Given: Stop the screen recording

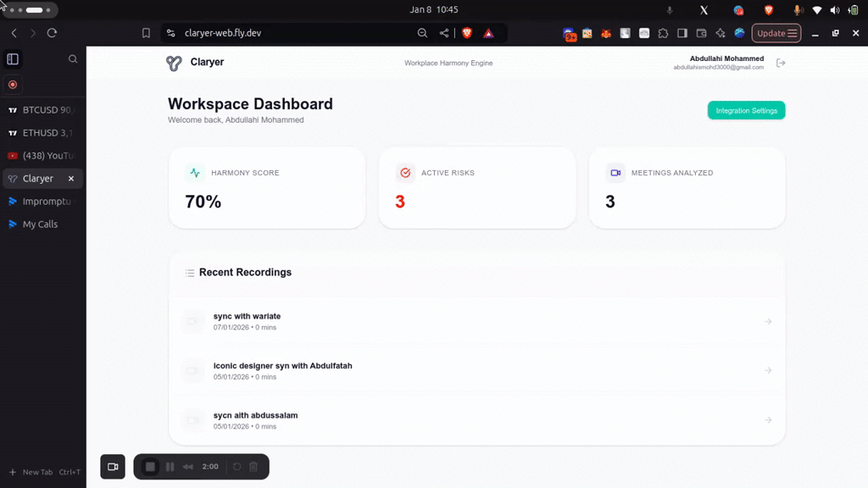Looking at the screenshot, I should [150, 467].
